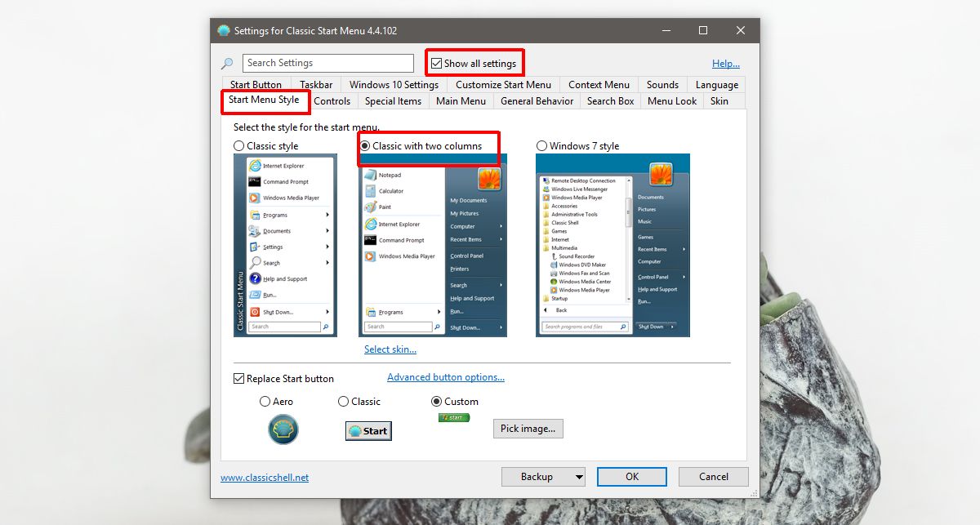This screenshot has height=525, width=980.
Task: Choose the Custom button radio option
Action: (x=436, y=402)
